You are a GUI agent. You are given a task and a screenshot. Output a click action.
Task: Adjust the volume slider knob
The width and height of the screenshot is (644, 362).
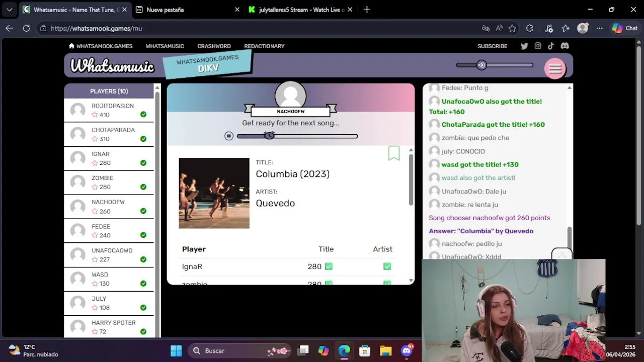coord(481,65)
